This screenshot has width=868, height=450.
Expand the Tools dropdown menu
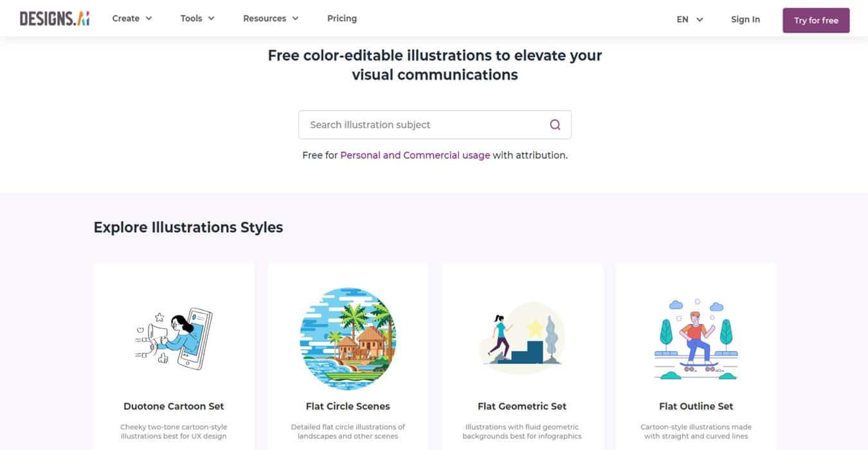[x=197, y=19]
